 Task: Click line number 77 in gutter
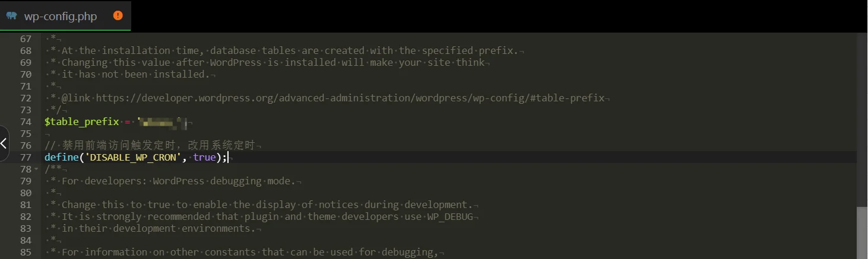(26, 157)
